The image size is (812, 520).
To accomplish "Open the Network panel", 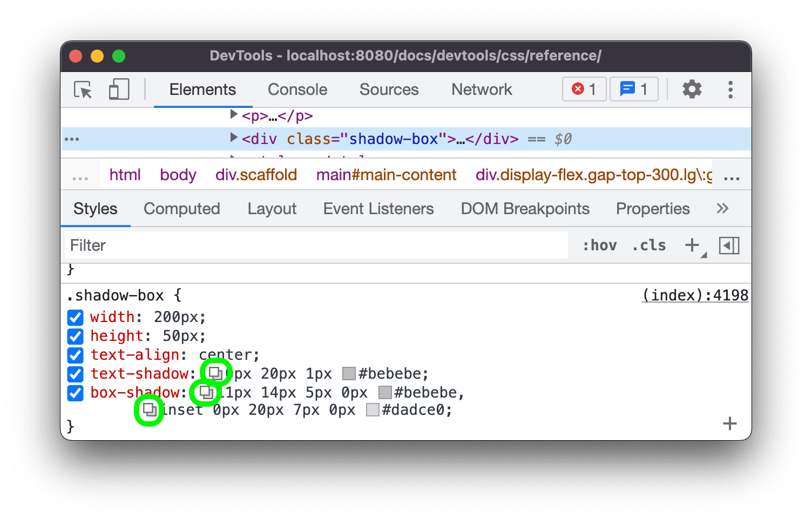I will click(x=481, y=90).
